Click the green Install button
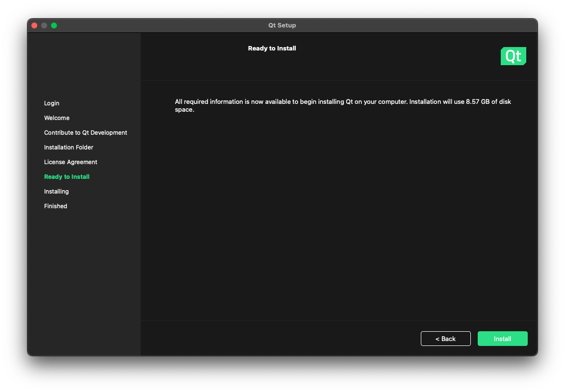 click(502, 339)
